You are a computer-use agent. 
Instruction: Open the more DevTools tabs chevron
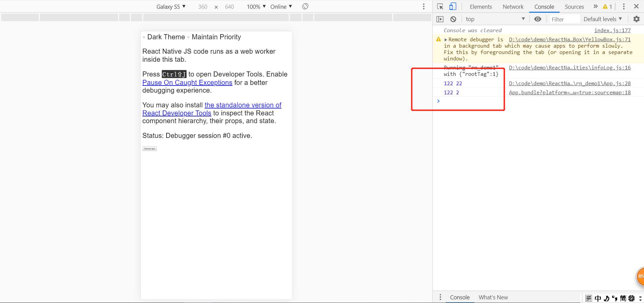point(595,6)
